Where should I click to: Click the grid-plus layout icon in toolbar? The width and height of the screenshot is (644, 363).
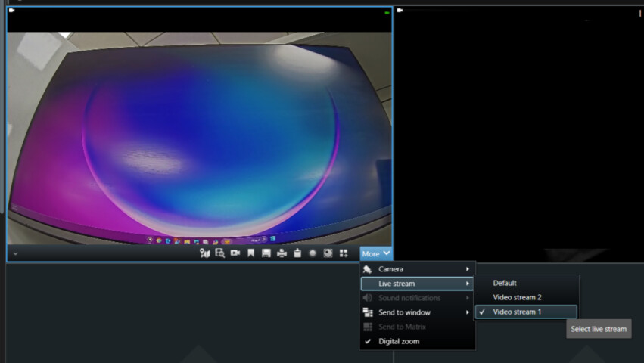344,253
